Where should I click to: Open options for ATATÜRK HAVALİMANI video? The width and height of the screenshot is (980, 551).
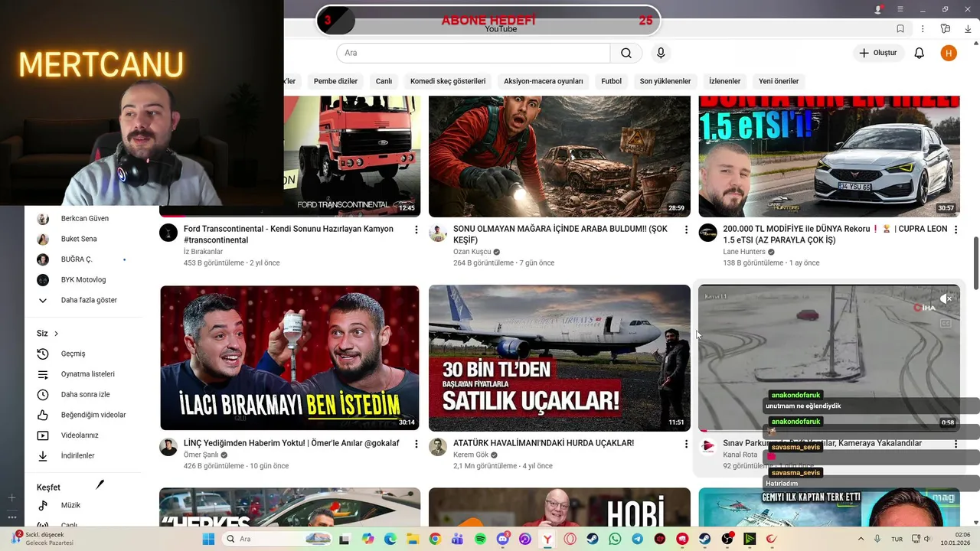tap(686, 444)
